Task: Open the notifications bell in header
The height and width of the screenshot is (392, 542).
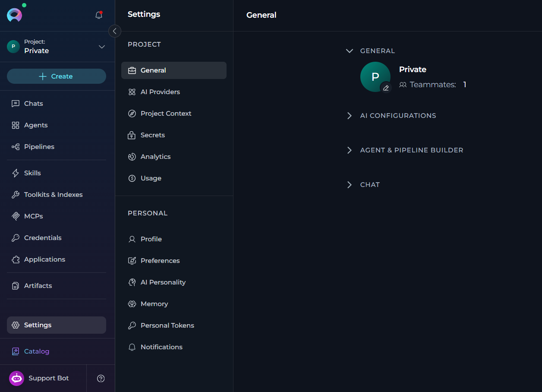Action: (x=99, y=15)
